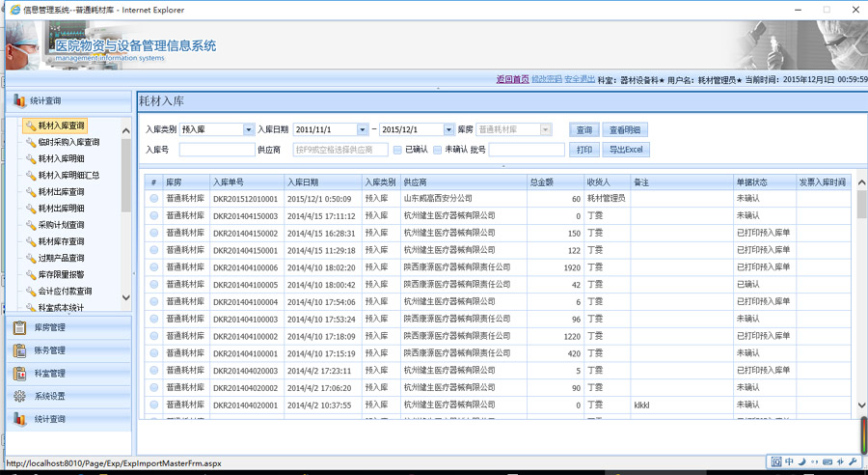Open the 入库类别 dropdown showing 预入库
868x475 pixels.
248,129
